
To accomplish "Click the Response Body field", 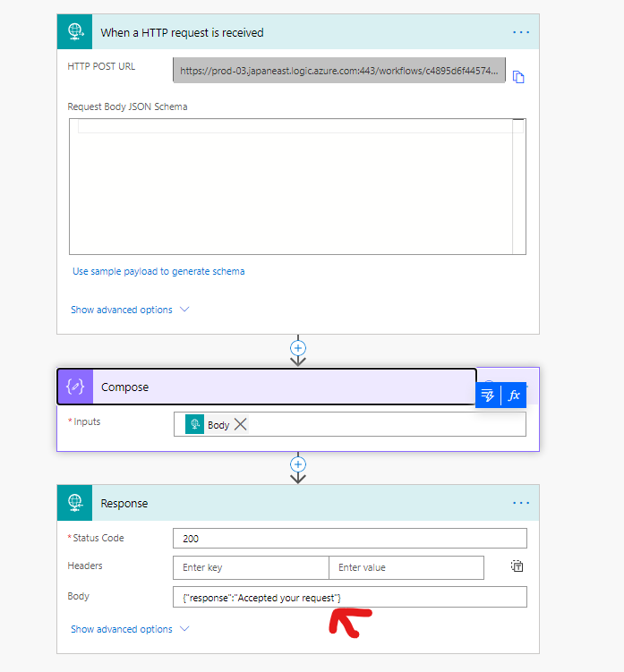I will [349, 597].
